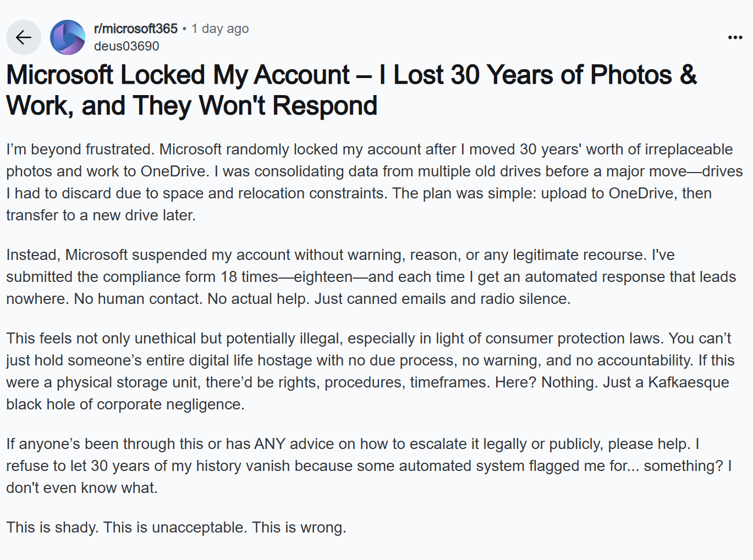Click the capitalized word 'ANY' in the post
Image resolution: width=753 pixels, height=560 pixels.
coord(270,444)
